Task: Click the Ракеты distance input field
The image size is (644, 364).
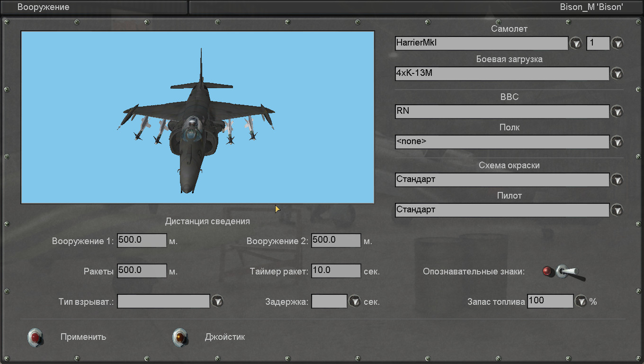Action: pos(142,271)
